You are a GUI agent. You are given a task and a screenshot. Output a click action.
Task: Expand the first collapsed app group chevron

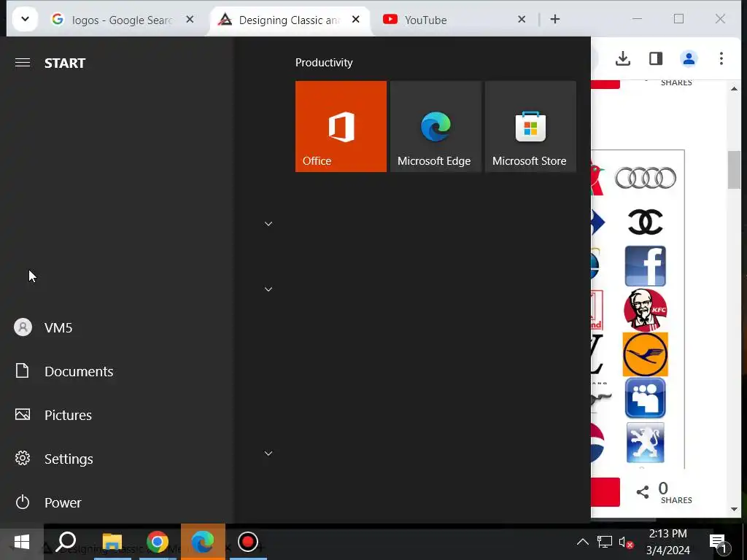[x=268, y=224]
